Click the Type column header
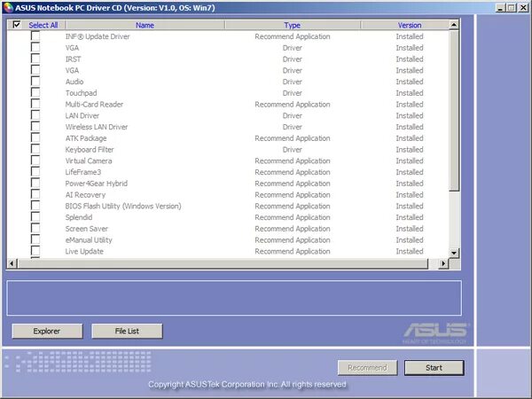This screenshot has width=532, height=399. 293,25
